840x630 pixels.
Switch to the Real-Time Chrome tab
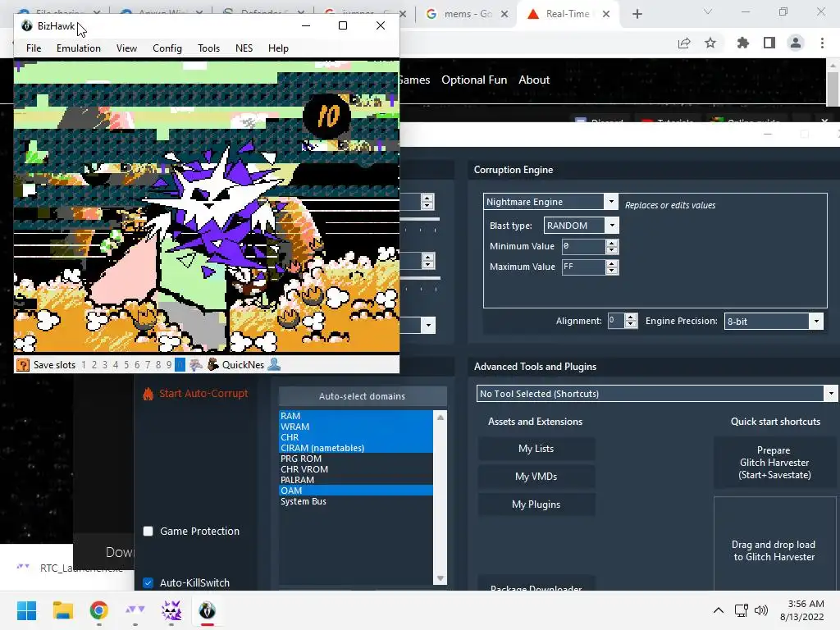point(568,14)
